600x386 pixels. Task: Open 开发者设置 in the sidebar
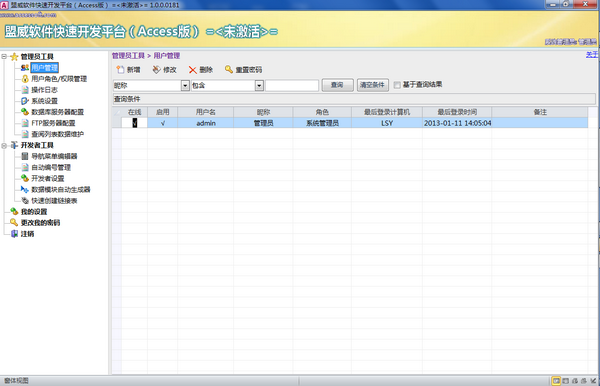click(47, 178)
